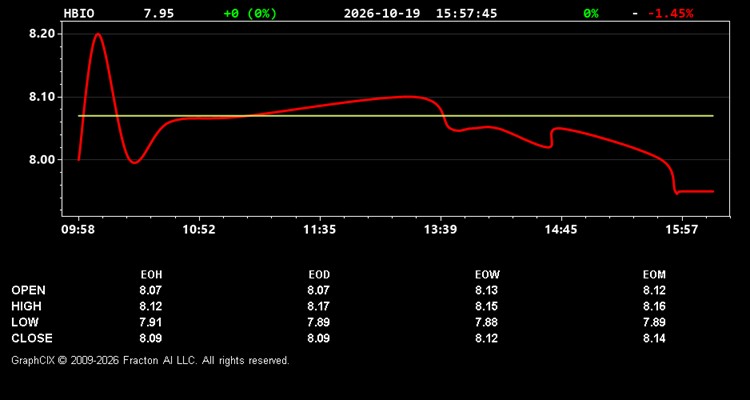Select the EOD high value 8.17
The image size is (750, 400).
319,306
